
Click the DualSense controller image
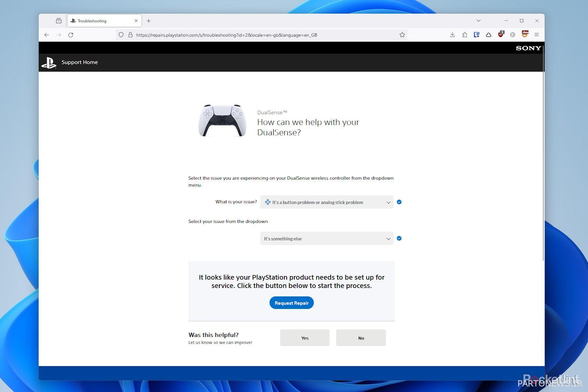(x=222, y=121)
